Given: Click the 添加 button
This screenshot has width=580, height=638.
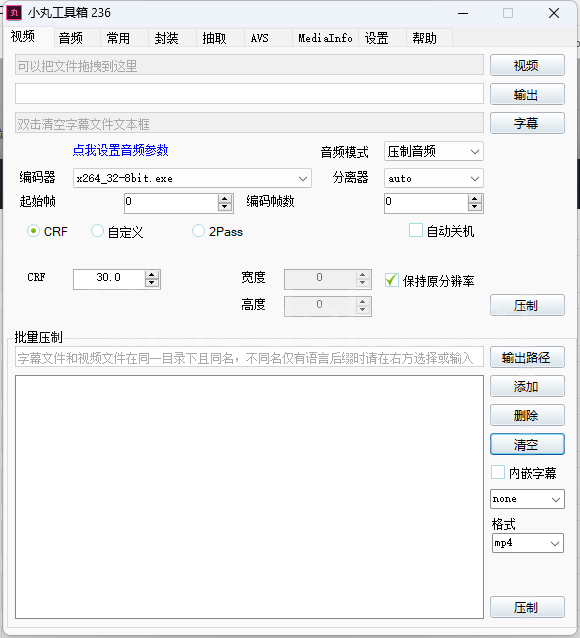Looking at the screenshot, I should pos(527,386).
